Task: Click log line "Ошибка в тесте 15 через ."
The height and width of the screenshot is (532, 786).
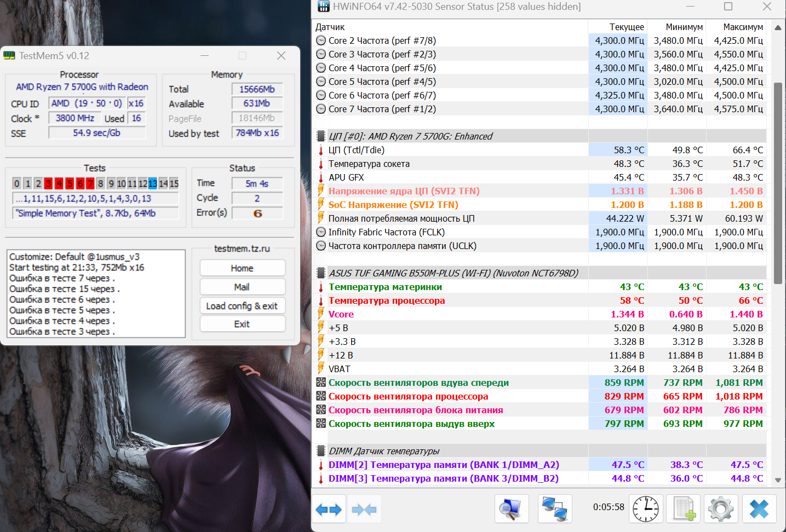Action: 65,289
